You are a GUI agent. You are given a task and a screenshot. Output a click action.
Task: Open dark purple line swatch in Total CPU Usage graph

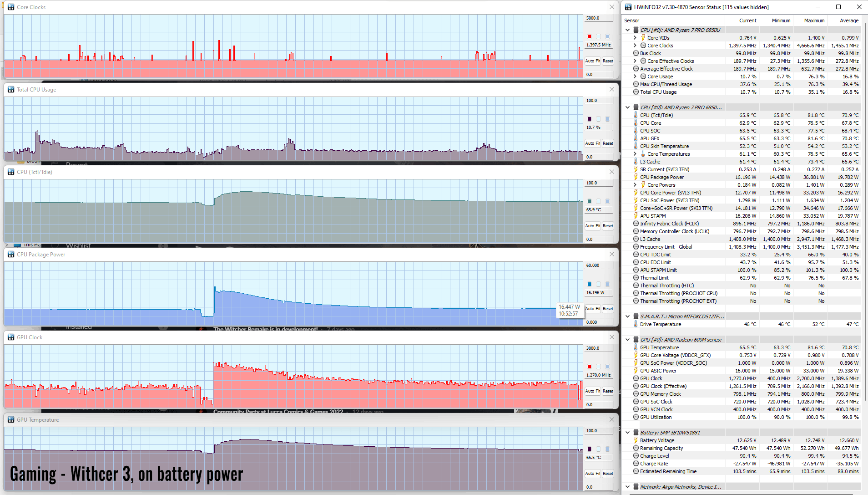click(590, 119)
